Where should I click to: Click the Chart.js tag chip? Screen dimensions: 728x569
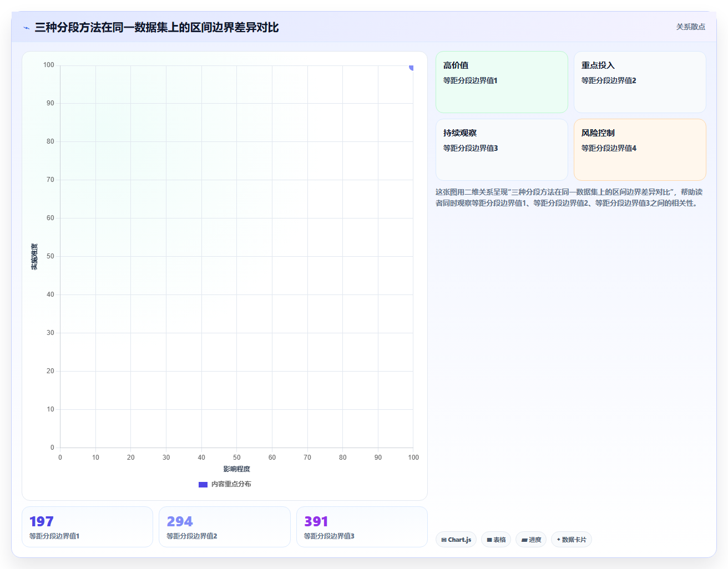[456, 540]
